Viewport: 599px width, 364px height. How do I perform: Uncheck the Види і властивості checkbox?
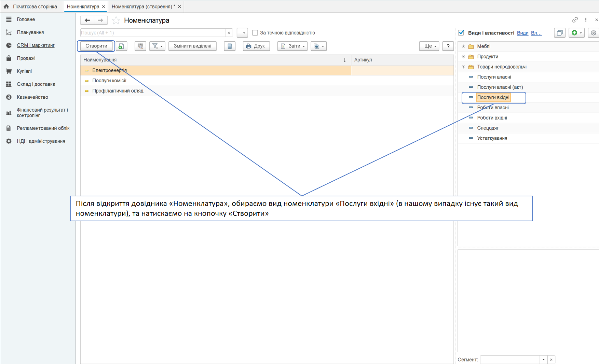pyautogui.click(x=461, y=33)
